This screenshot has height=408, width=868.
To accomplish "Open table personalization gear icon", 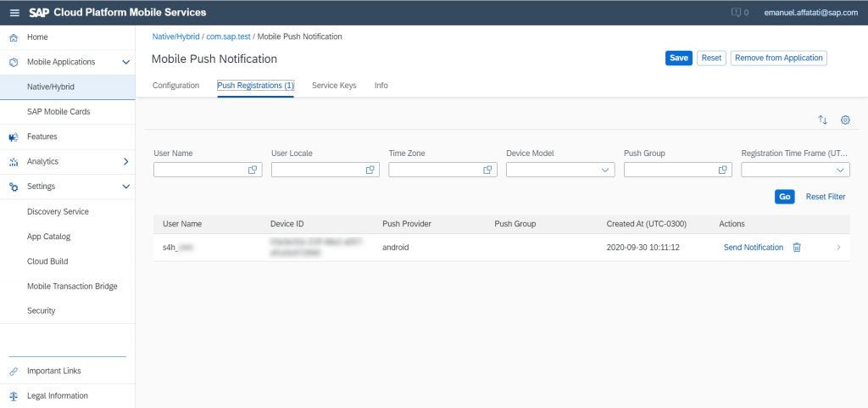I will (845, 120).
